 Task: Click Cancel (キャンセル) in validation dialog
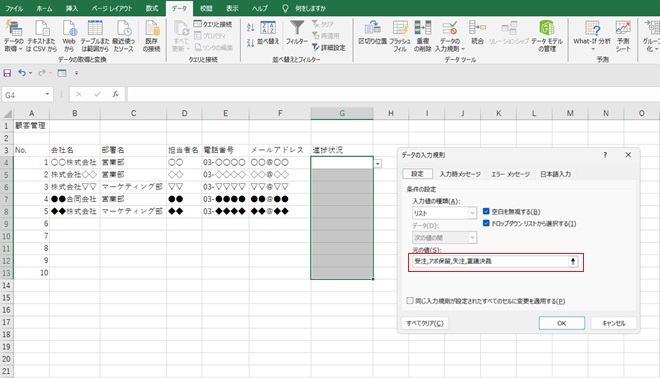click(613, 323)
